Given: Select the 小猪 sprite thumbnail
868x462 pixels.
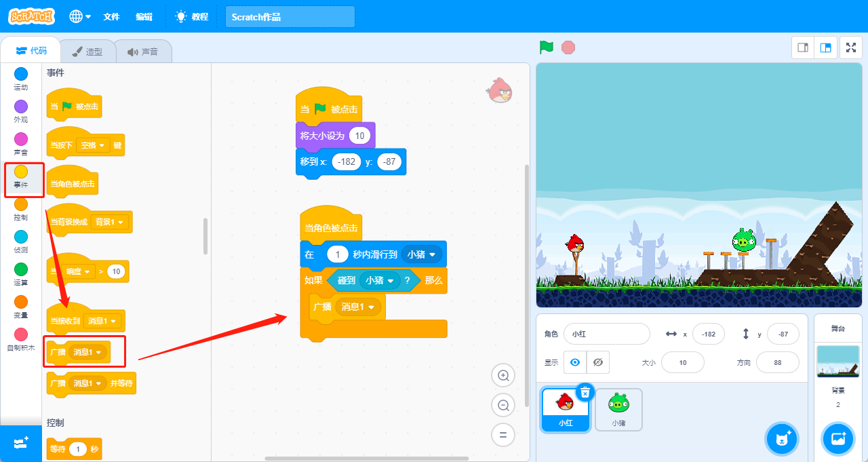Looking at the screenshot, I should click(x=618, y=410).
